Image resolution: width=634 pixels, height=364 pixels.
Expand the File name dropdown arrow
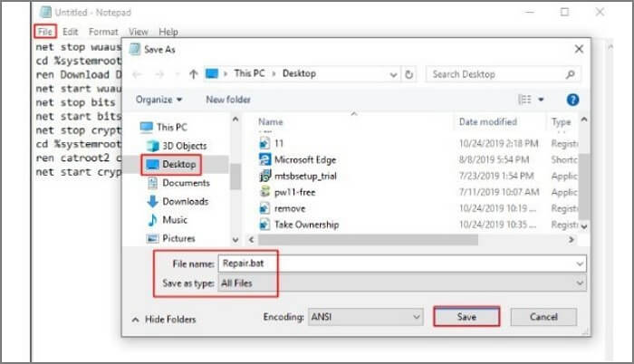(580, 264)
